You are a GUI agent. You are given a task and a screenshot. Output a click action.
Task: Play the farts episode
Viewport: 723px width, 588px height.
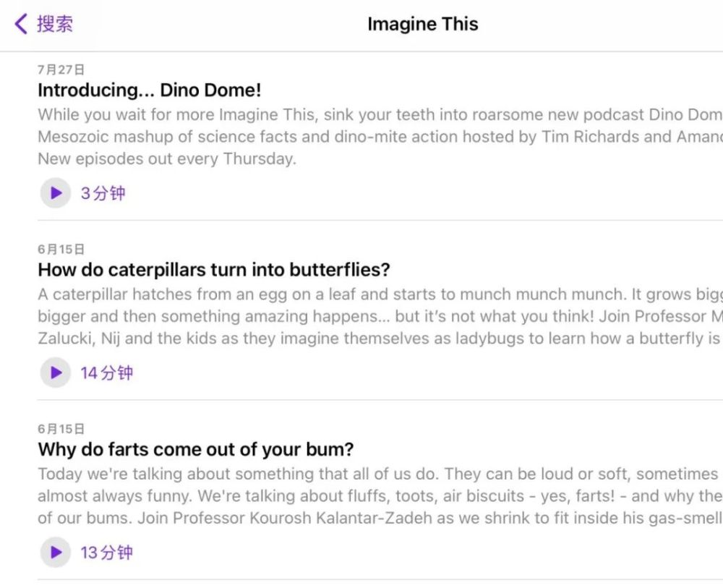tap(55, 553)
